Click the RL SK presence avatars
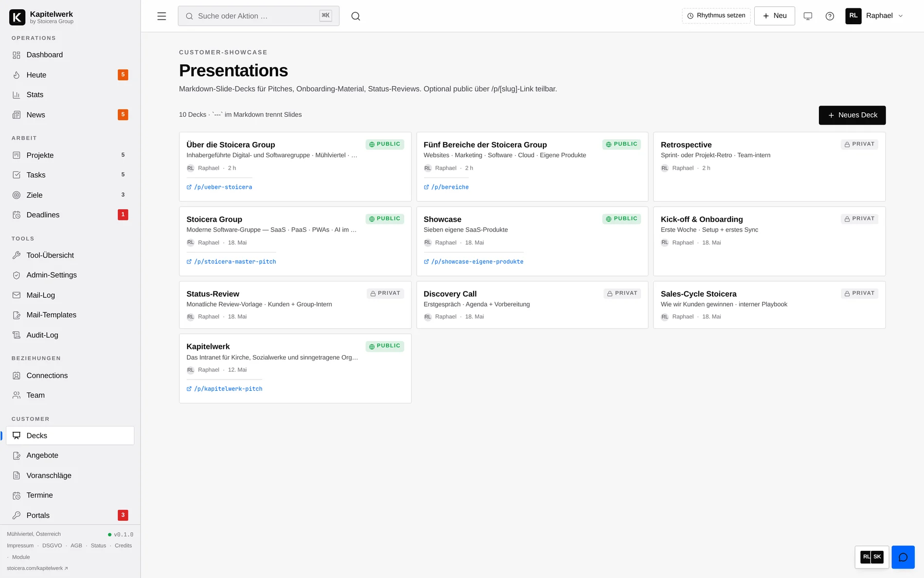The width and height of the screenshot is (924, 578). tap(872, 557)
